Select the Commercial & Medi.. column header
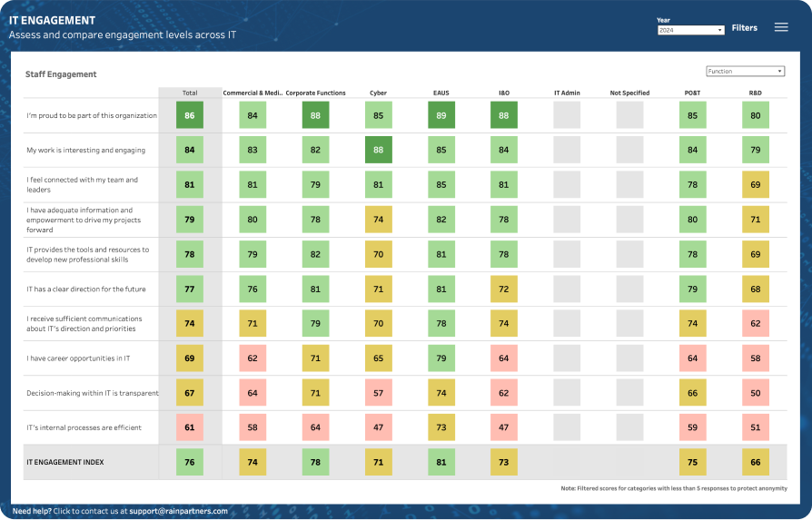The width and height of the screenshot is (812, 520). (253, 93)
